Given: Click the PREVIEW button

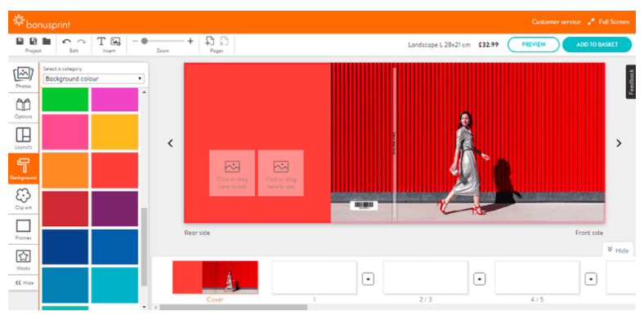Looking at the screenshot, I should click(x=534, y=44).
